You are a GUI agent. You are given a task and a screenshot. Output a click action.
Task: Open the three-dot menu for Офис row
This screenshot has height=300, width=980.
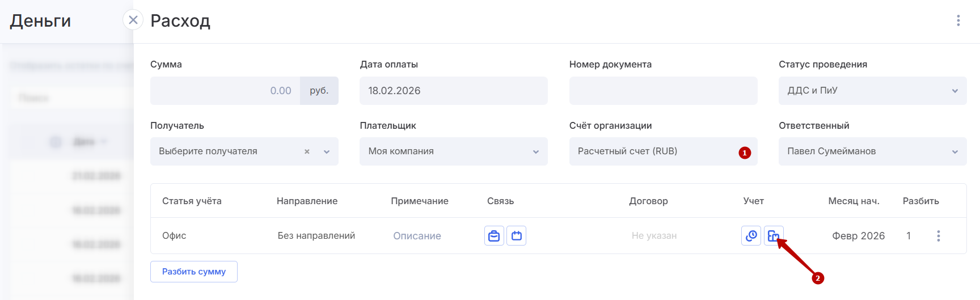point(939,236)
